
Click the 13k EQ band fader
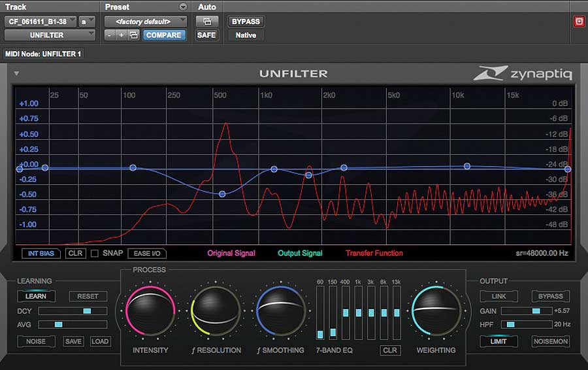397,312
